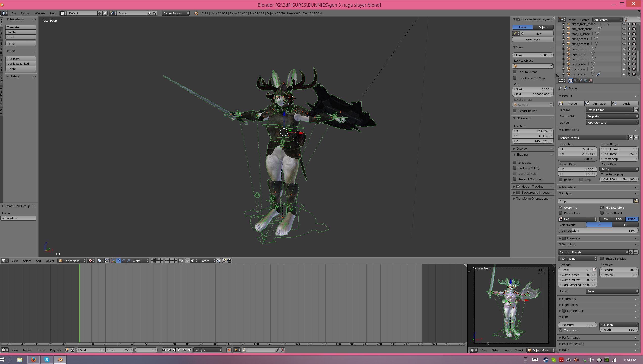
Task: Toggle the 3D manipulator axis icon
Action: (x=113, y=261)
